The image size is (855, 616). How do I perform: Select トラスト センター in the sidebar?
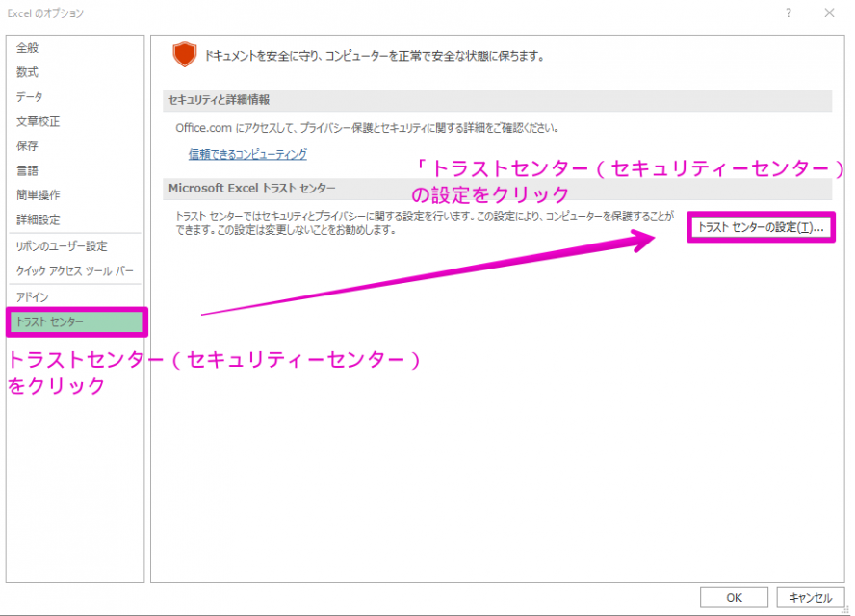pos(76,321)
